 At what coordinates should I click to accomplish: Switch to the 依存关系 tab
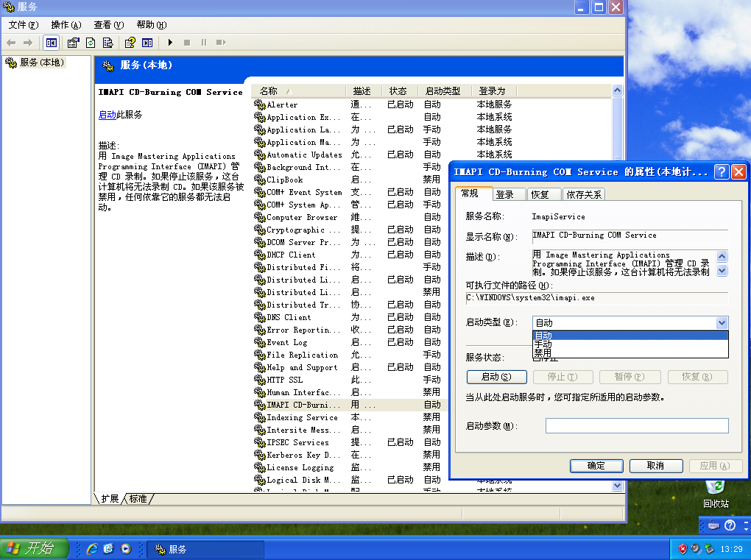(x=583, y=194)
